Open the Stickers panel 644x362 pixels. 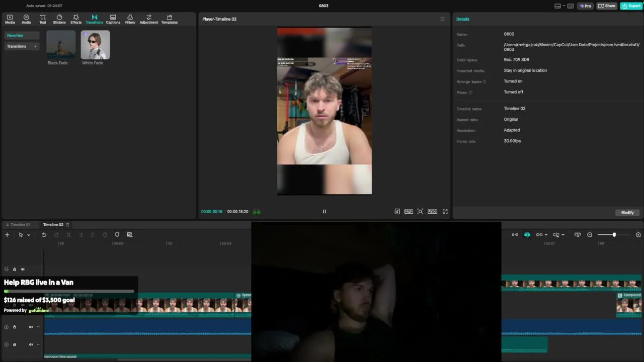59,19
